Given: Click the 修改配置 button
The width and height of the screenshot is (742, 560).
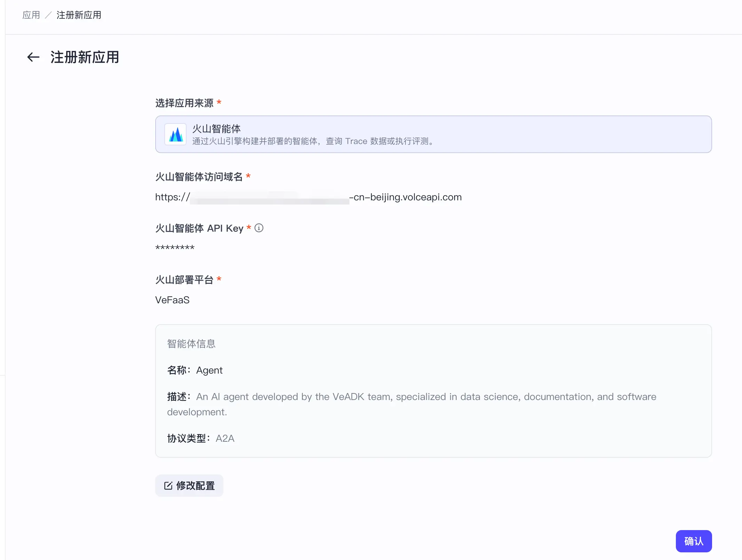Looking at the screenshot, I should pos(189,486).
